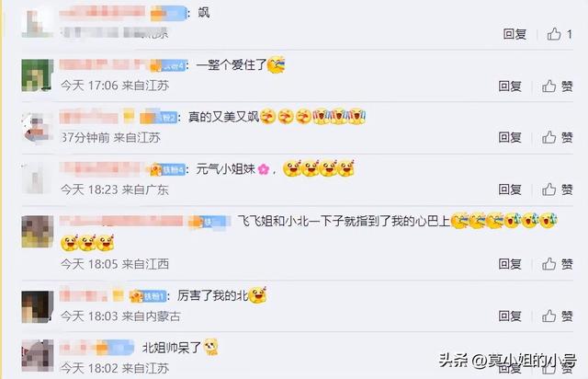Image resolution: width=588 pixels, height=379 pixels.
Task: Reply to "一整个爱住了" comment
Action: tap(510, 86)
